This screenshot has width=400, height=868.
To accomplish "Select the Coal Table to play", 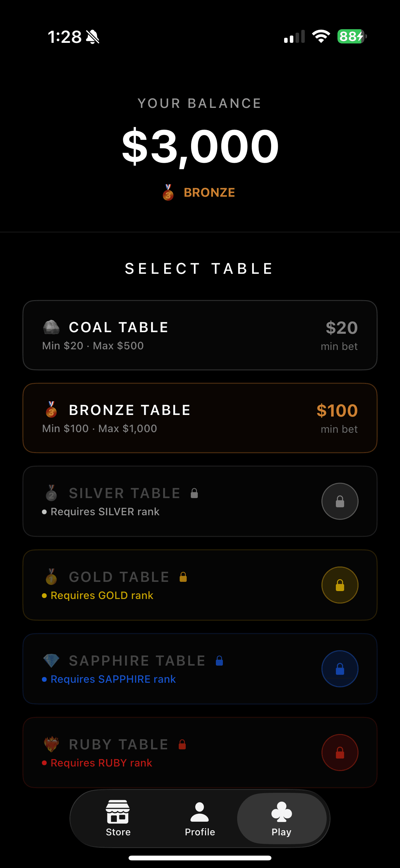I will [x=200, y=335].
